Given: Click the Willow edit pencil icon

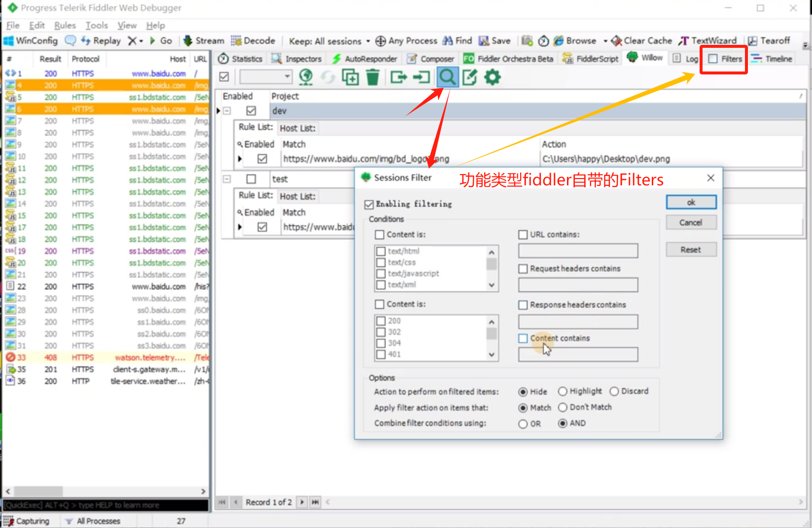Looking at the screenshot, I should (x=469, y=77).
